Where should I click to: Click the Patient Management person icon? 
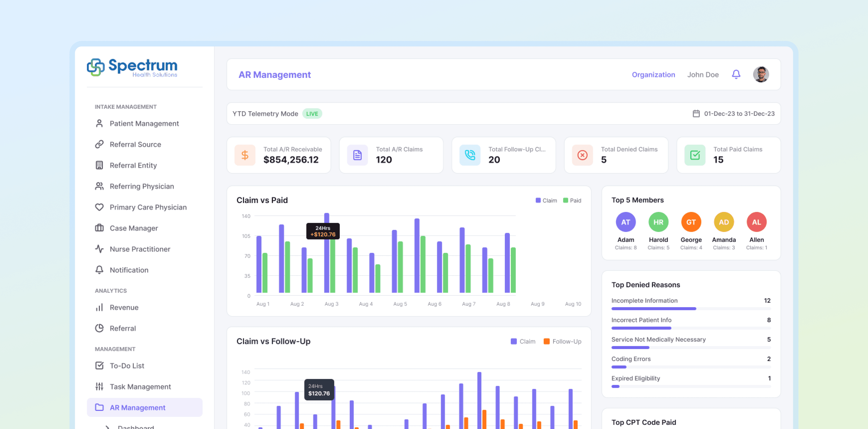[x=99, y=124]
